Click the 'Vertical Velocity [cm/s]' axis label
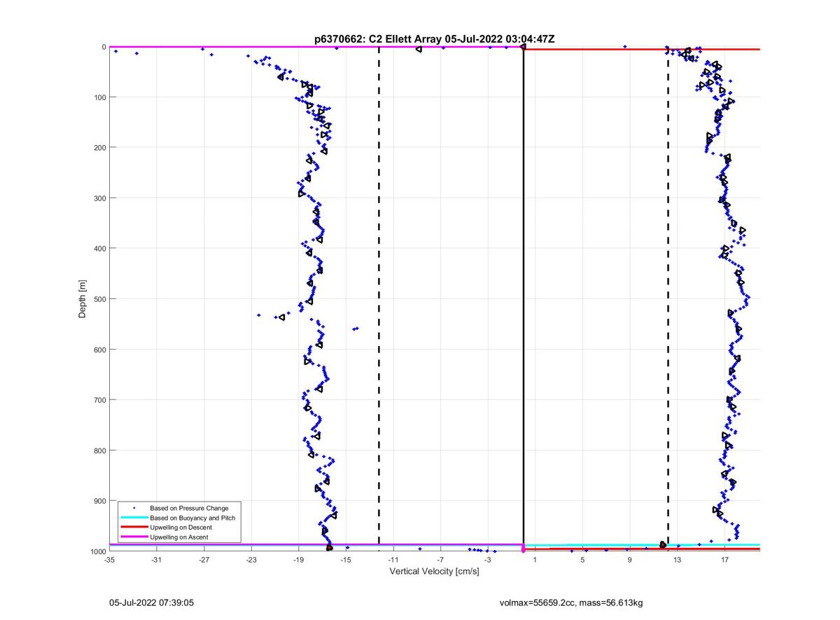The height and width of the screenshot is (620, 840). click(434, 571)
